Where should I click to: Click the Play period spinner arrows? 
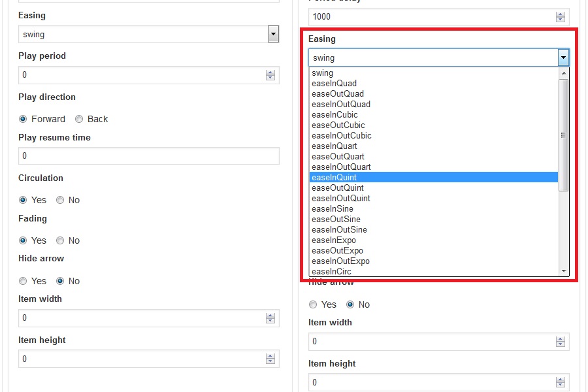click(270, 75)
